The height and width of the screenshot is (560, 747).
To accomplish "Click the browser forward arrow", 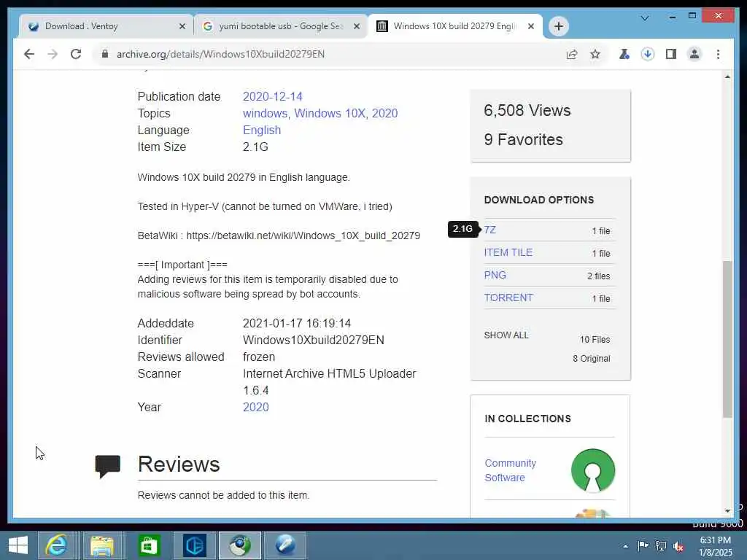I will (53, 54).
